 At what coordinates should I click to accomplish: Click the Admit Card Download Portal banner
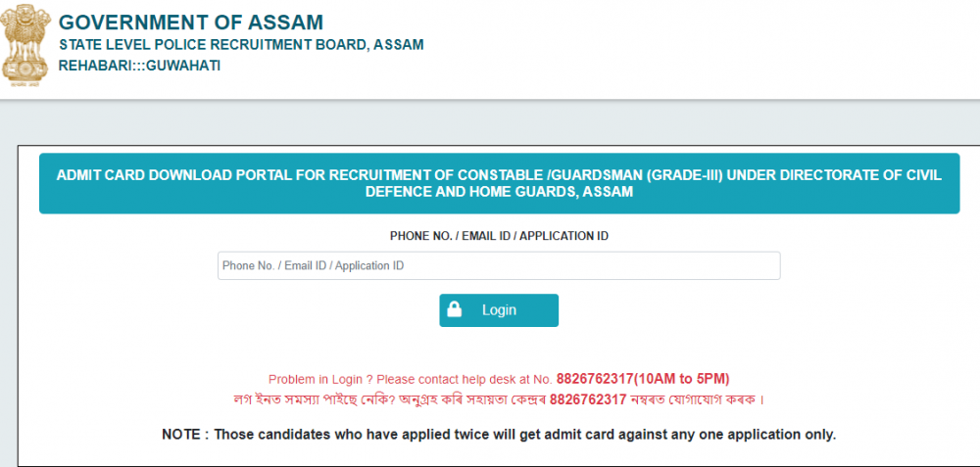pos(499,183)
